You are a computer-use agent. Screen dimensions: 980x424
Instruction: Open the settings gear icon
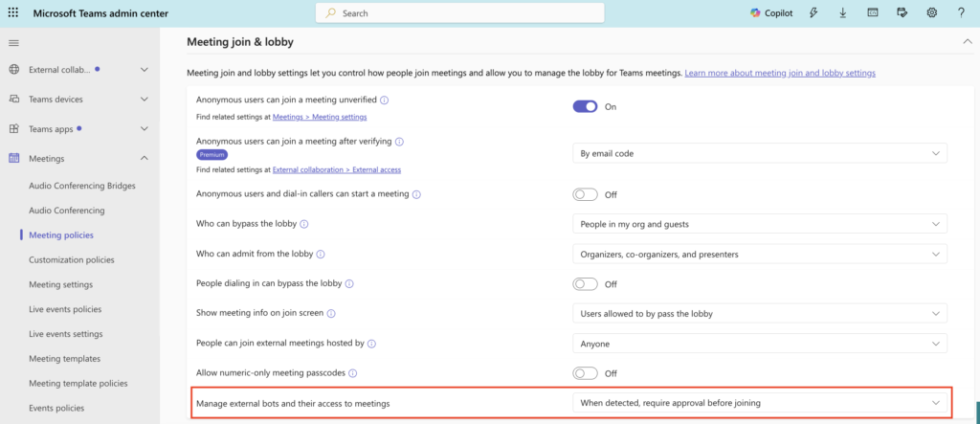pos(932,12)
